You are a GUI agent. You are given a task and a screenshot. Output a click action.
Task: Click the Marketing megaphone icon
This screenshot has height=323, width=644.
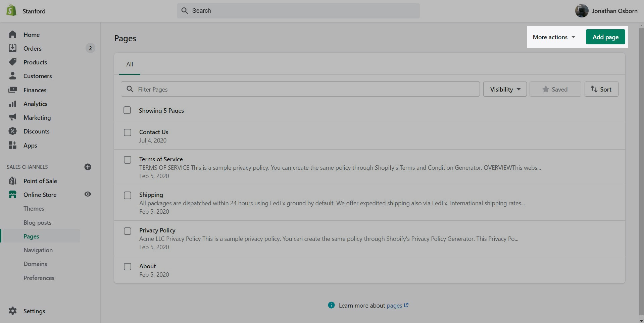[12, 117]
